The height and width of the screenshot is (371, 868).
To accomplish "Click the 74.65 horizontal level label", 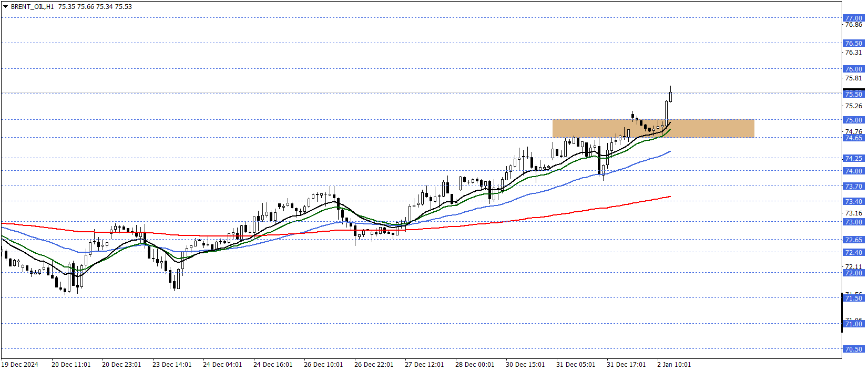I will tap(853, 138).
